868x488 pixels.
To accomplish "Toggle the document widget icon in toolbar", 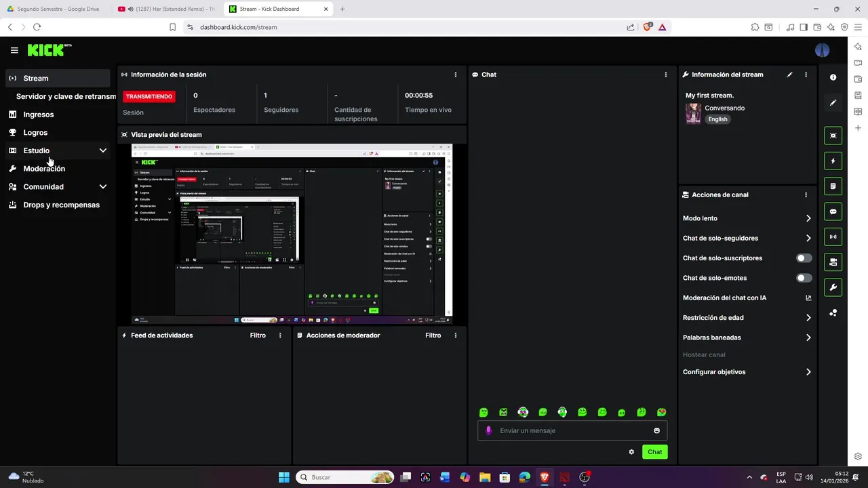I will click(x=833, y=186).
